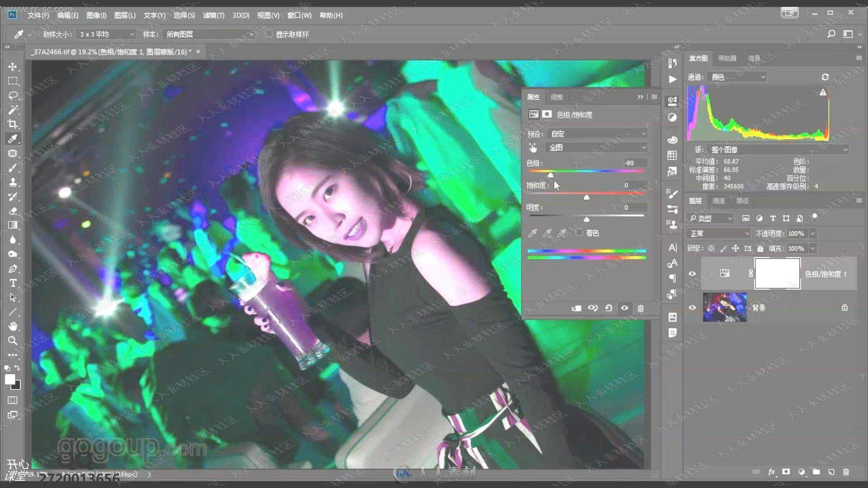The height and width of the screenshot is (488, 868).
Task: Hide the Hue/Saturation 1 layer
Action: click(692, 273)
